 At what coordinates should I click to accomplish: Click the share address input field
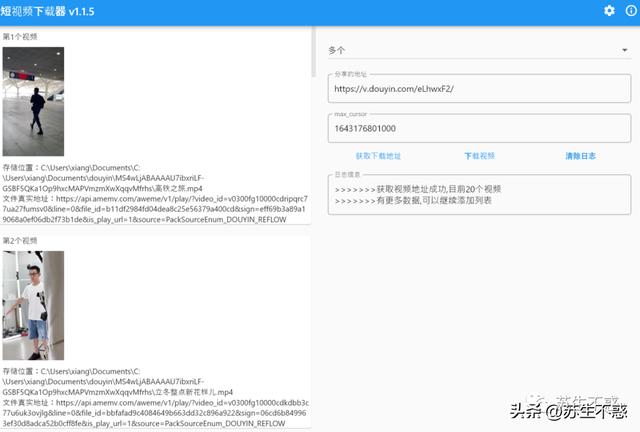pyautogui.click(x=479, y=89)
